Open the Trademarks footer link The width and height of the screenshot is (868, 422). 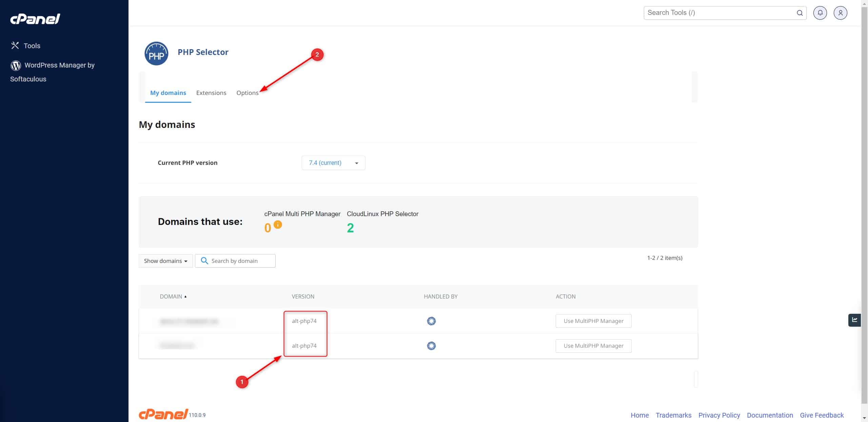(674, 415)
